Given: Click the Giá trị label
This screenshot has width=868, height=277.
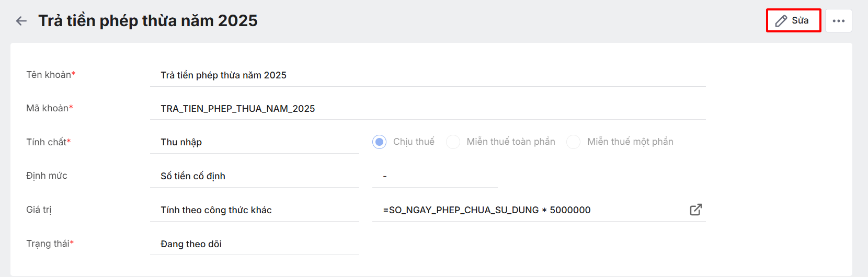Looking at the screenshot, I should (39, 210).
